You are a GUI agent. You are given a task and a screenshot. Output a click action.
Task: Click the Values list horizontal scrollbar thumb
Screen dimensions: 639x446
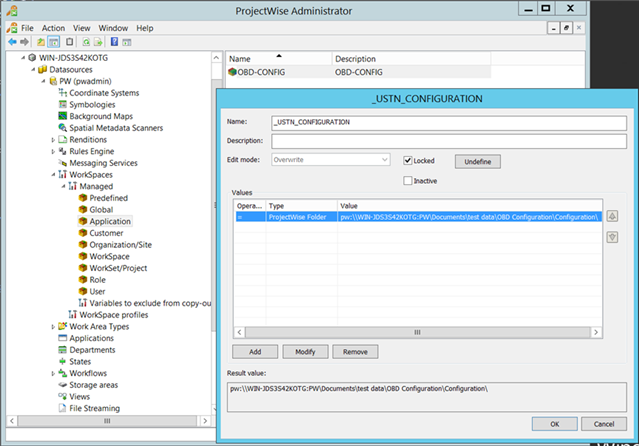pos(418,332)
